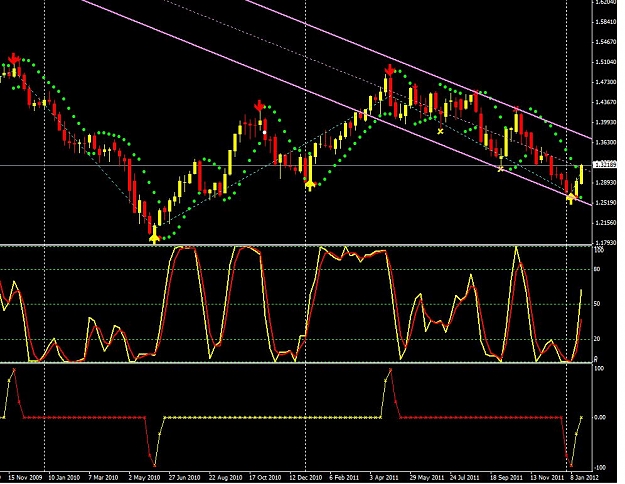The image size is (625, 484).
Task: Select the '22 Aug 2010' date label
Action: 226,477
